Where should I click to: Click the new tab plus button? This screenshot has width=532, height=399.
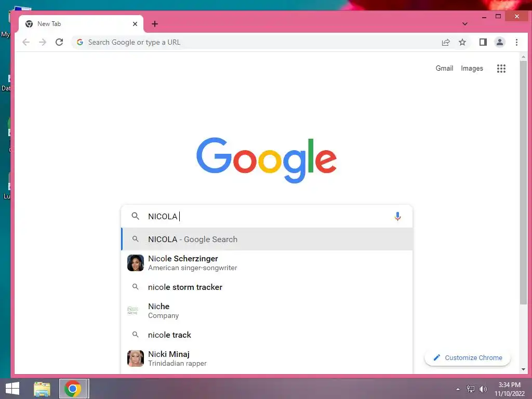(155, 24)
